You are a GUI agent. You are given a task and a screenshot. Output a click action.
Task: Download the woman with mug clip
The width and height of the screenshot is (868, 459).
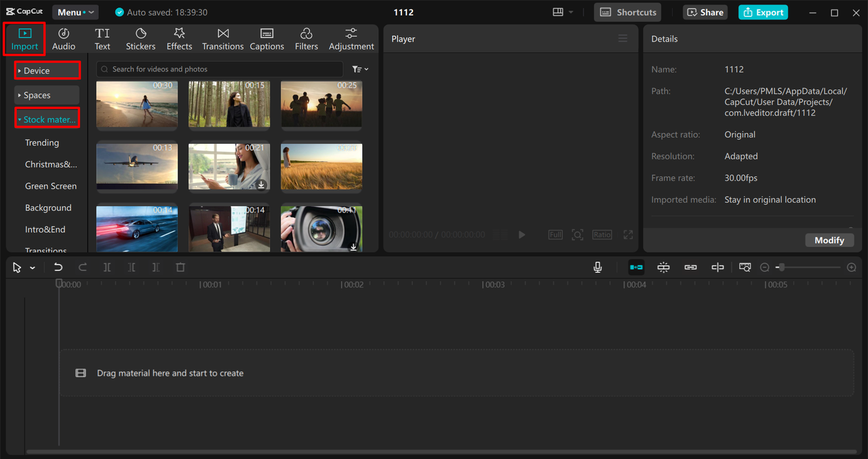click(x=261, y=184)
